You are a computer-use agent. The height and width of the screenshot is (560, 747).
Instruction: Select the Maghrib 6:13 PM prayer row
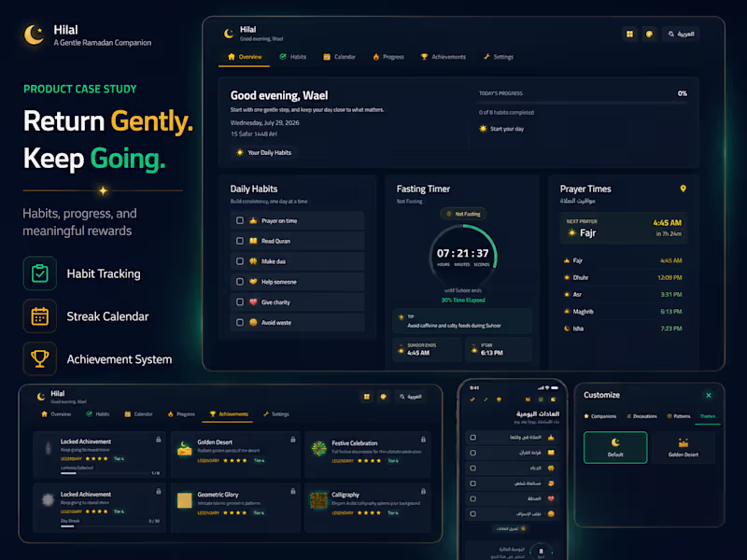tap(624, 312)
